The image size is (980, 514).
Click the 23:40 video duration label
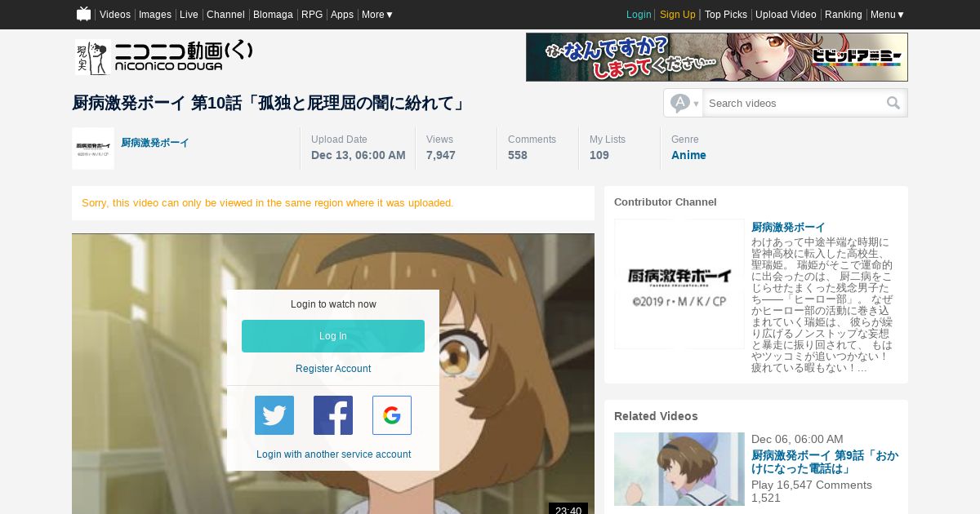click(x=568, y=509)
